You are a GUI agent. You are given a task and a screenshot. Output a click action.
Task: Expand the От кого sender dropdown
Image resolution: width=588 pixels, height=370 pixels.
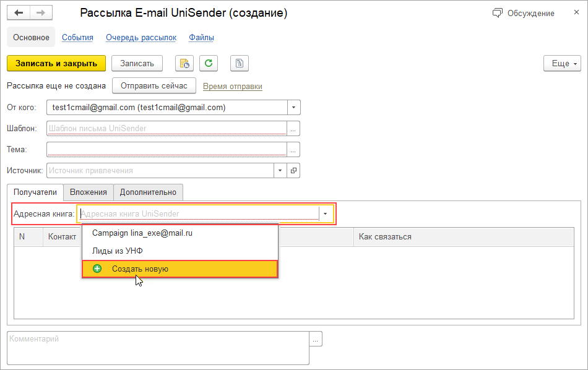[x=294, y=107]
